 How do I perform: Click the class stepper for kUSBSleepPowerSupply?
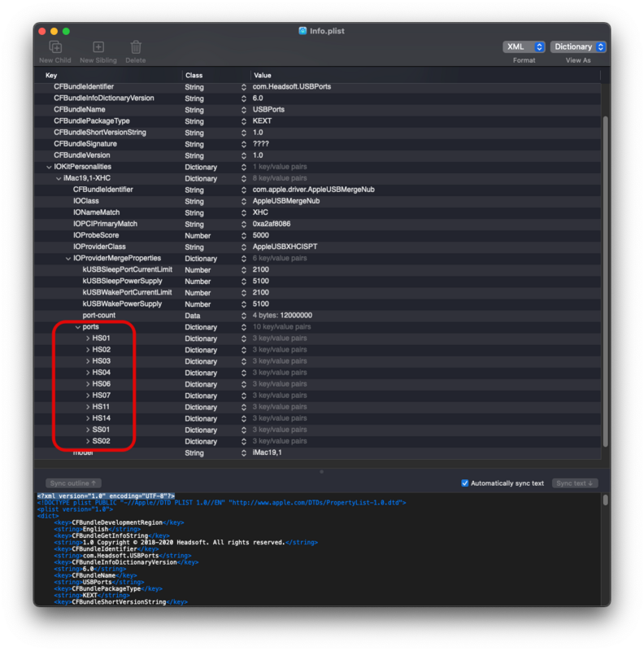pos(244,282)
